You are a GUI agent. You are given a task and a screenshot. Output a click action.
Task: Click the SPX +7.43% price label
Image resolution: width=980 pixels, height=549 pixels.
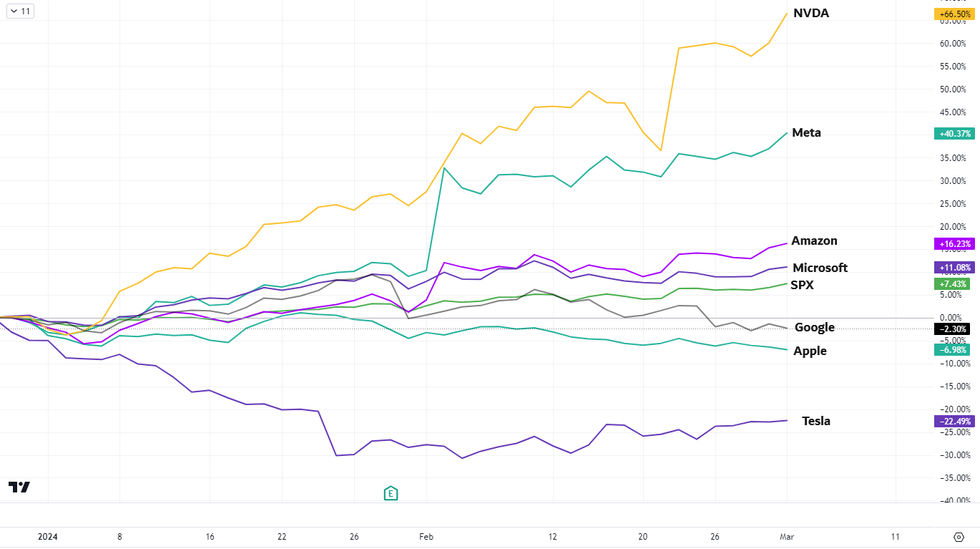click(954, 284)
